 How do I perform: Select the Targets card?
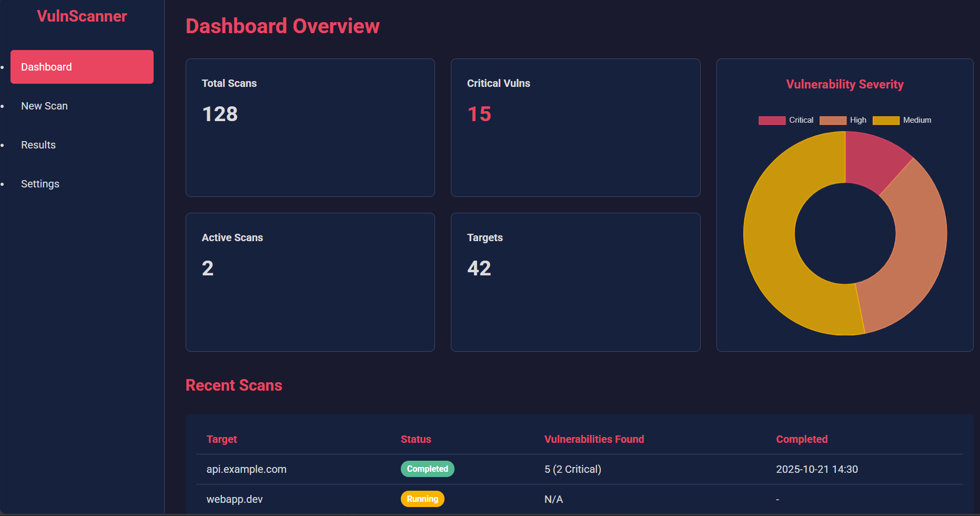click(575, 282)
